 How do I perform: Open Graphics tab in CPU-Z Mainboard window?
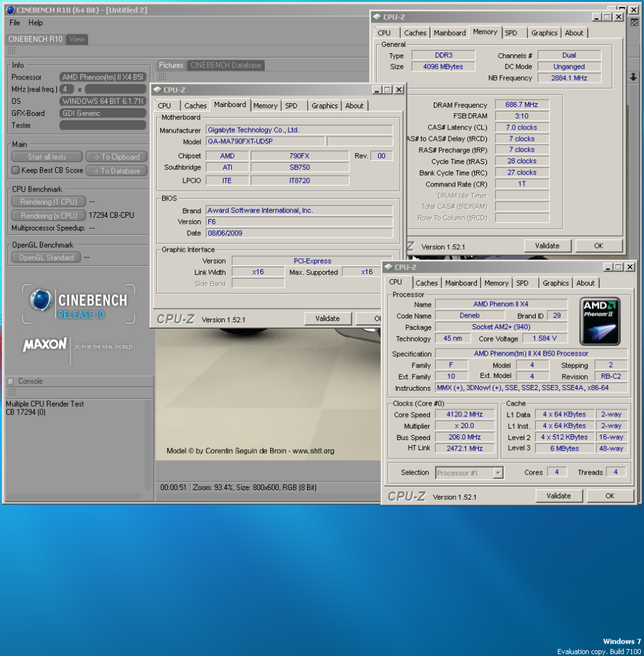coord(324,106)
